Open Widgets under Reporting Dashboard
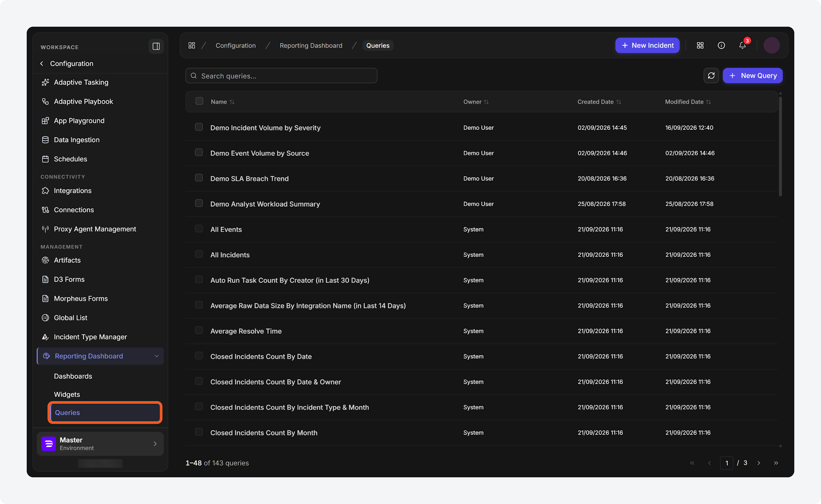This screenshot has height=504, width=821. point(67,394)
